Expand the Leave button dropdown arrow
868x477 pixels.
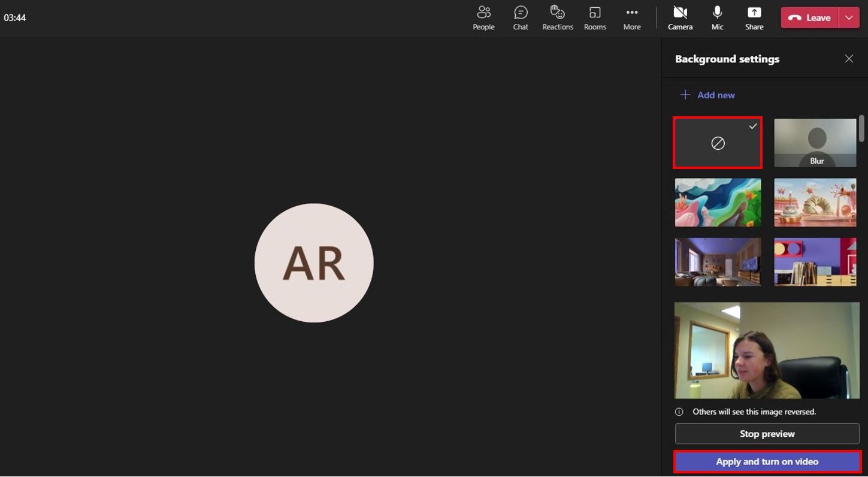[x=849, y=18]
